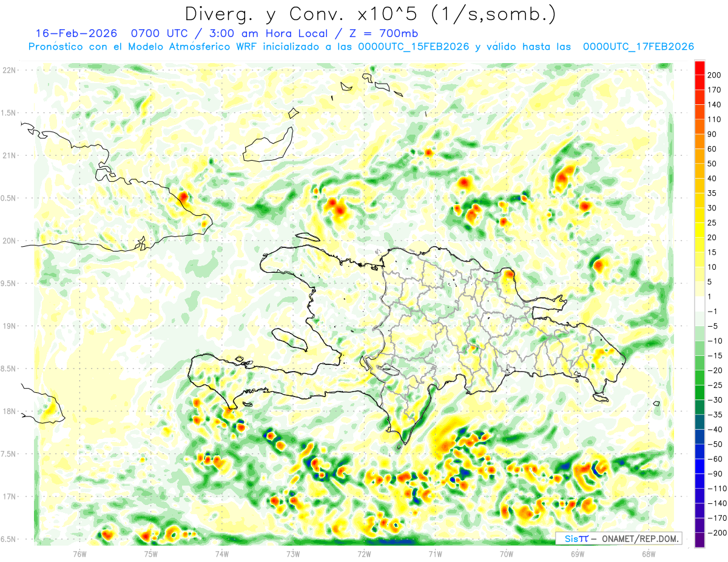
Task: Click the 19N latitude axis label
Action: [x=10, y=326]
